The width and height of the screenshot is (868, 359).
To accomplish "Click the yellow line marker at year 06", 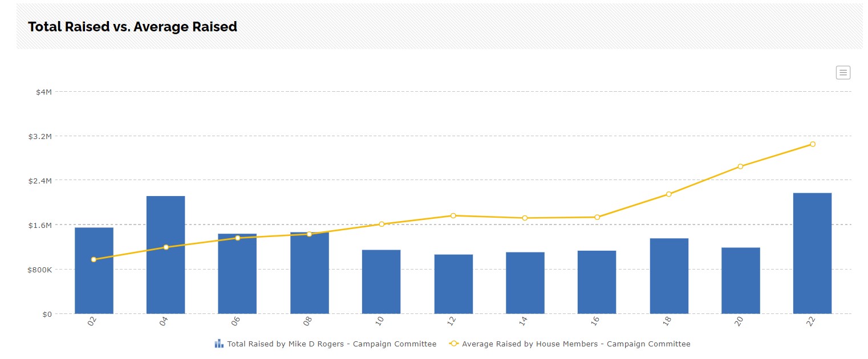I will click(x=238, y=238).
